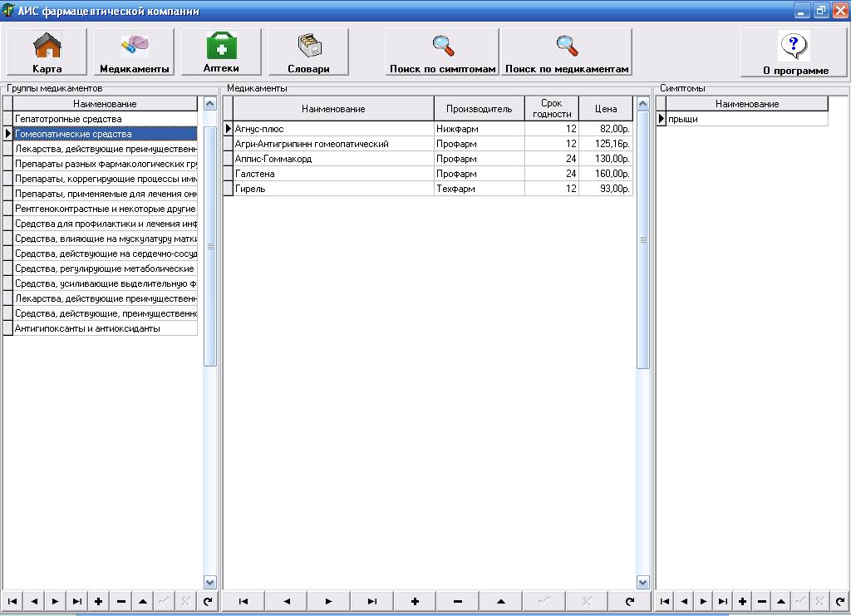Click the Цена column header
This screenshot has height=616, width=851.
tap(606, 109)
